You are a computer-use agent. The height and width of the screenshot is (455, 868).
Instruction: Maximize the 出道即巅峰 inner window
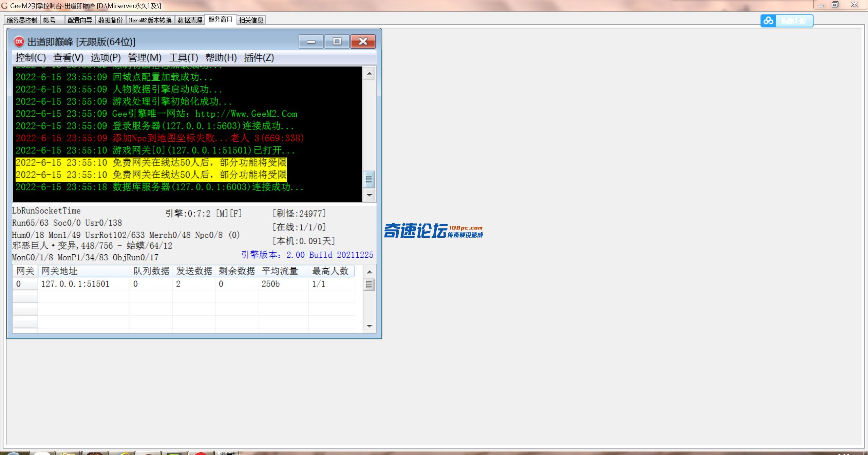337,42
